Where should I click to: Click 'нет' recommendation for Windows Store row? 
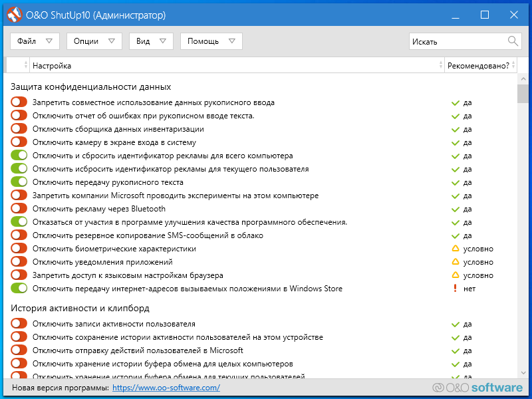pyautogui.click(x=469, y=289)
